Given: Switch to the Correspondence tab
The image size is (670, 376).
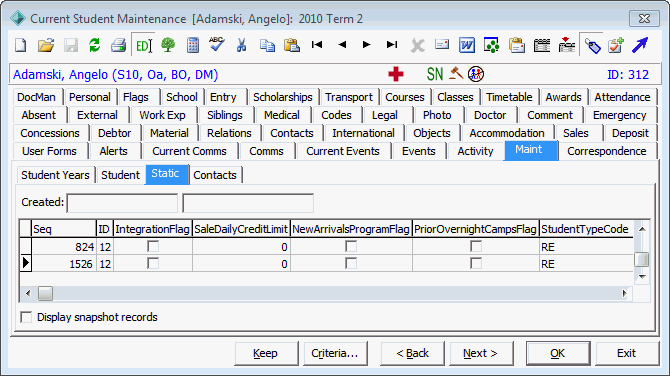Looking at the screenshot, I should 606,151.
